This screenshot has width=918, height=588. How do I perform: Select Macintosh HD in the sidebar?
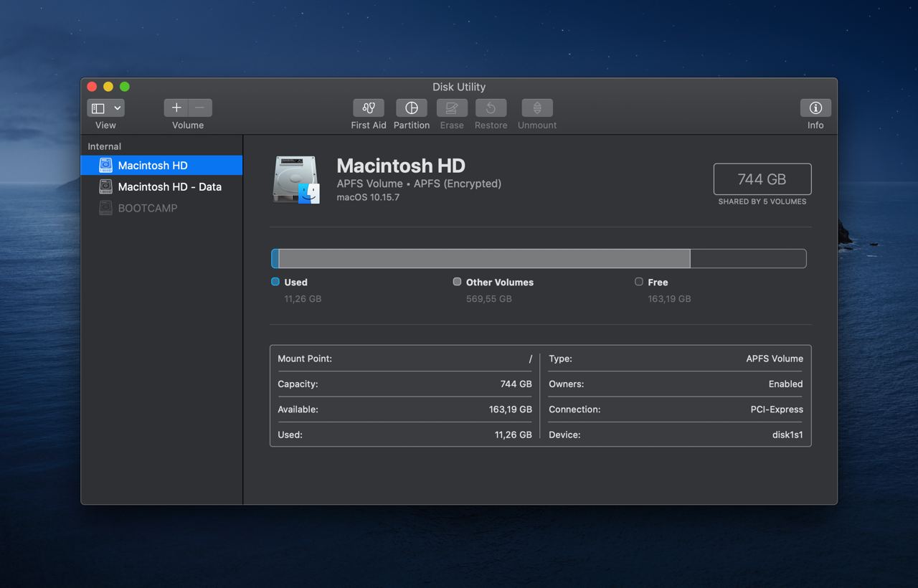tap(161, 165)
